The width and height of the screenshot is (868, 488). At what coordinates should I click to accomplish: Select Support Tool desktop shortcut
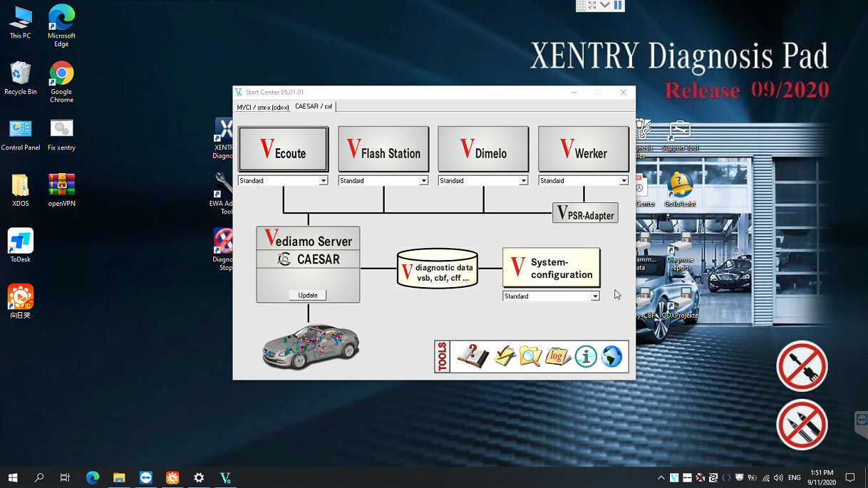coord(680,136)
